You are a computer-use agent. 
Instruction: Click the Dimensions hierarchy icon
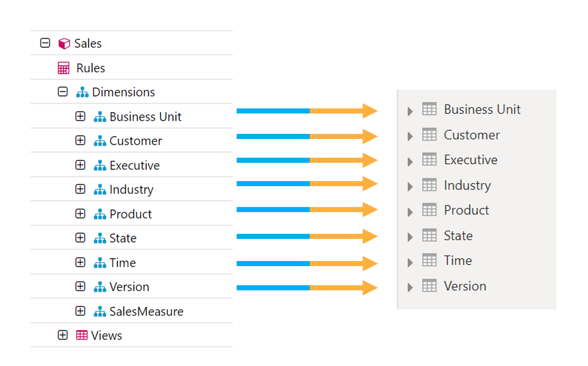(82, 92)
